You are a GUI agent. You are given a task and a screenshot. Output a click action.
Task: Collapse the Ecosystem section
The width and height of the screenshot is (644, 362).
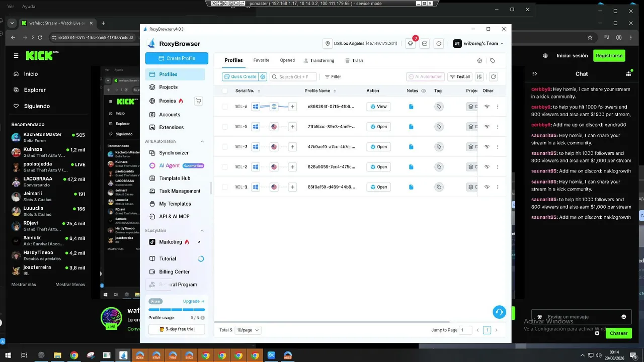[x=202, y=230]
